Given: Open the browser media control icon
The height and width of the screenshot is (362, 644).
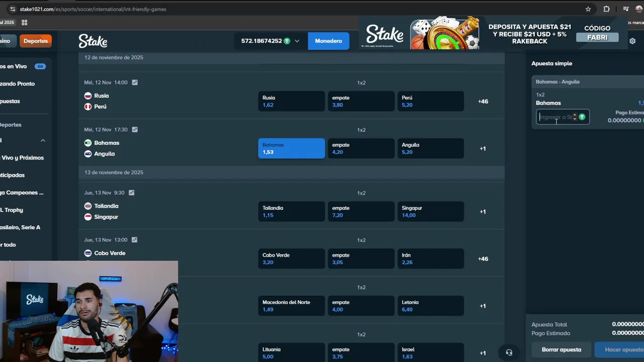Looking at the screenshot, I should pyautogui.click(x=626, y=9).
